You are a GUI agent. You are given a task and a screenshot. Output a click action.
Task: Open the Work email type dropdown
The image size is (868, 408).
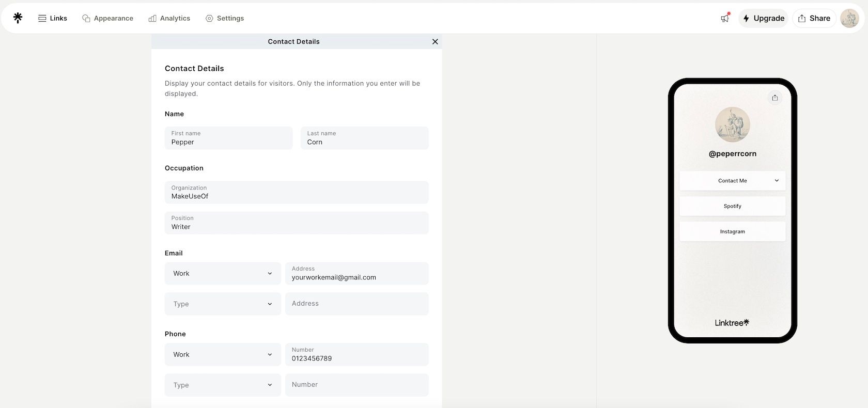pos(223,273)
